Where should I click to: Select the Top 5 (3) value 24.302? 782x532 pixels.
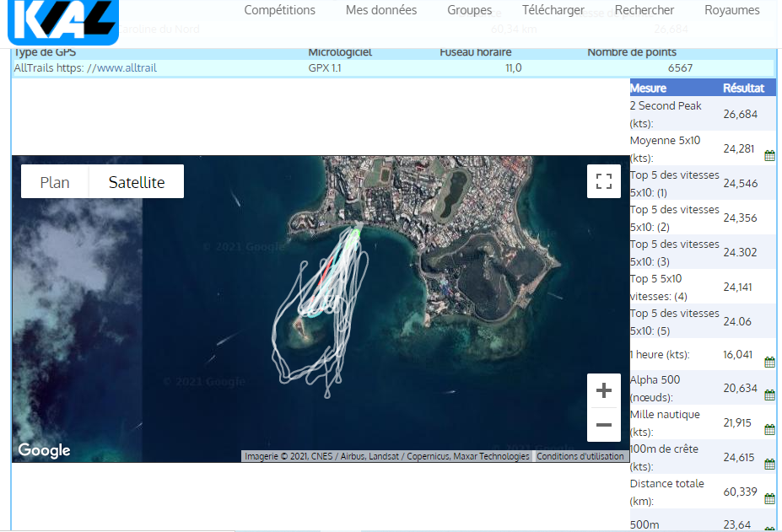[740, 252]
